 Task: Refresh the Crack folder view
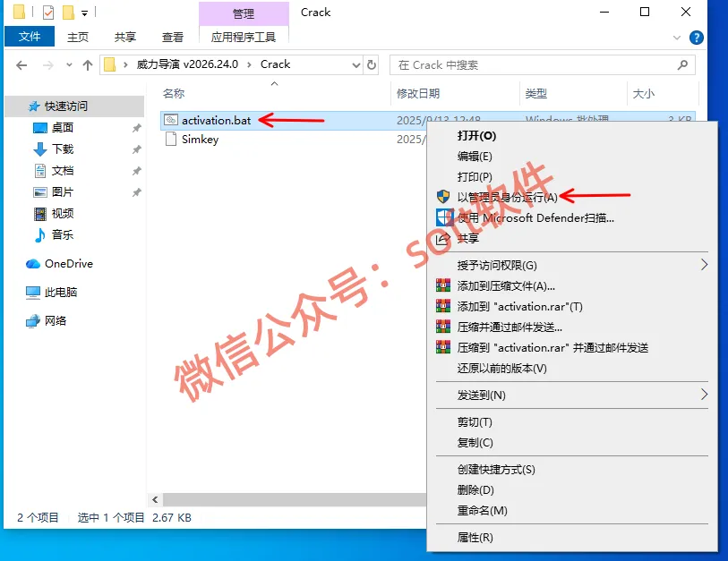coord(371,65)
